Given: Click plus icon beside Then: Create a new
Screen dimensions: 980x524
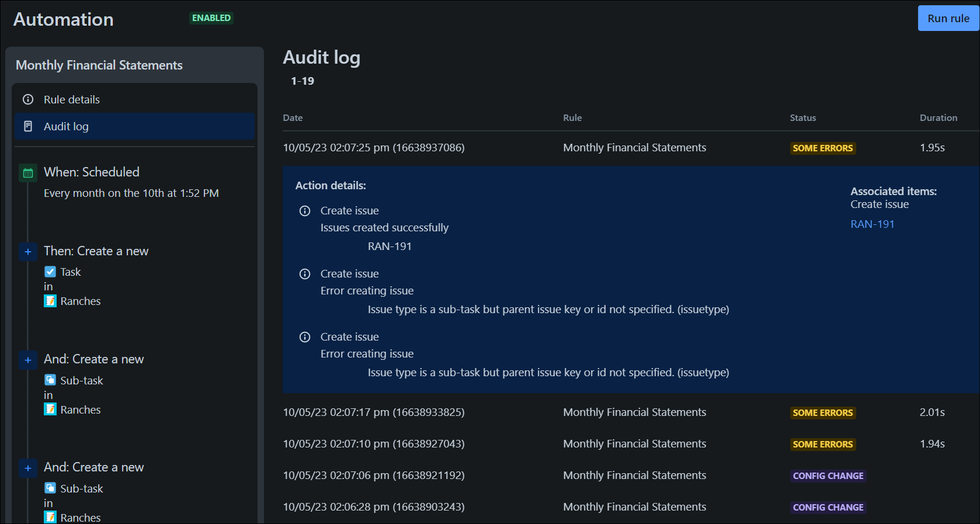Looking at the screenshot, I should click(x=28, y=252).
